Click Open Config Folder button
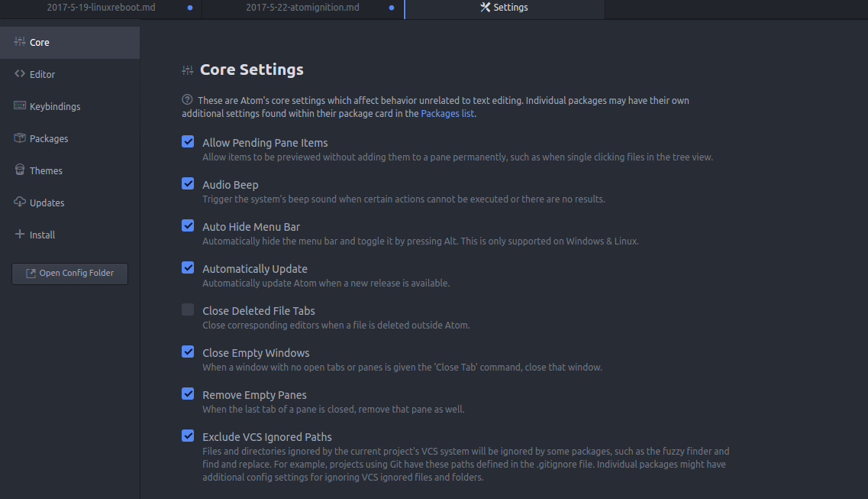 (69, 274)
